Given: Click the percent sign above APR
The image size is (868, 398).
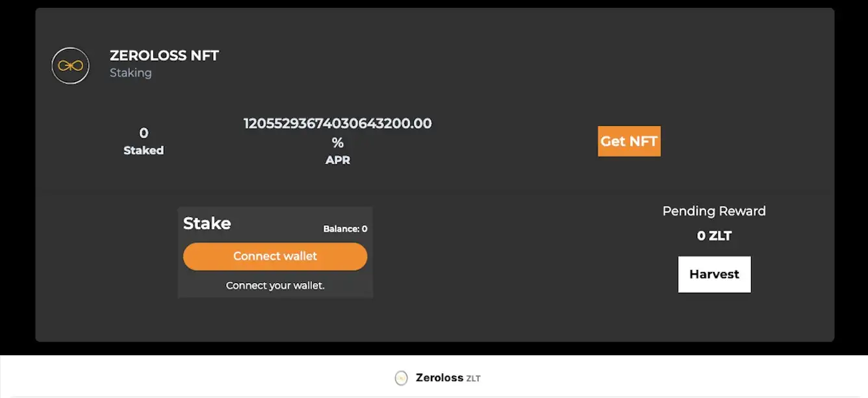Looking at the screenshot, I should coord(337,143).
